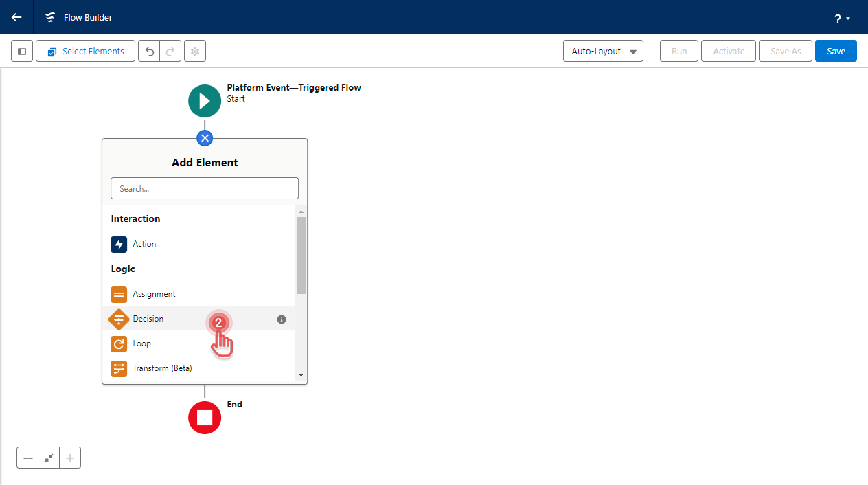Screen dimensions: 868x485
Task: Toggle the left panel visibility icon
Action: [x=21, y=51]
